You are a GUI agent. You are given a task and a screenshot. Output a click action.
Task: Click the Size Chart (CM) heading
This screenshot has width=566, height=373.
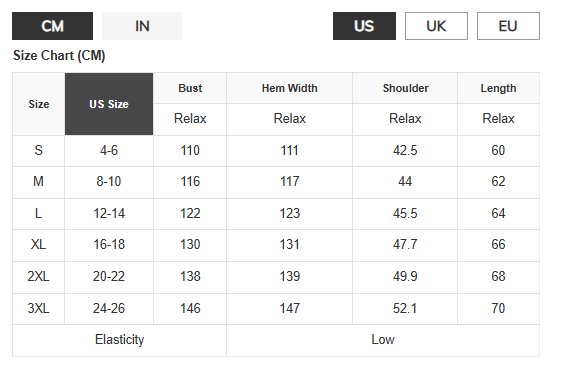pos(59,56)
